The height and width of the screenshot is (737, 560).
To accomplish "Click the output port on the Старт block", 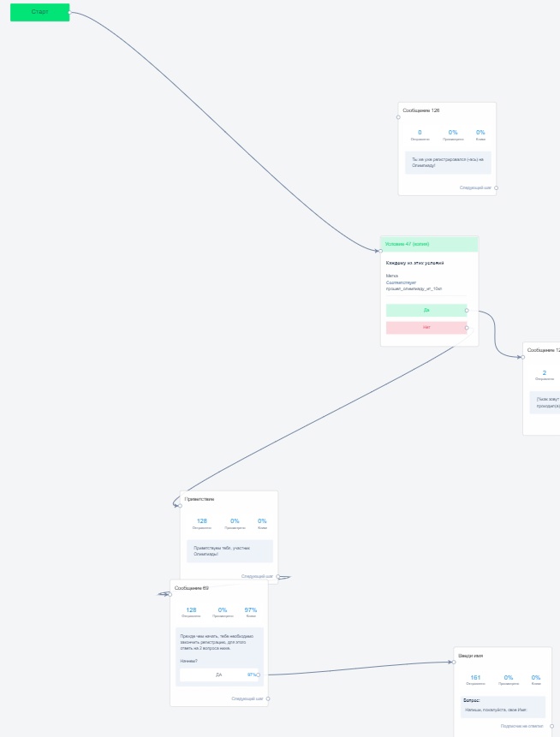I will 69,12.
